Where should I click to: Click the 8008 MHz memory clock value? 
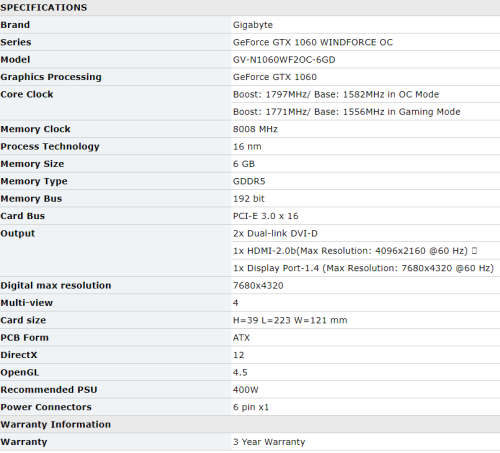(255, 129)
